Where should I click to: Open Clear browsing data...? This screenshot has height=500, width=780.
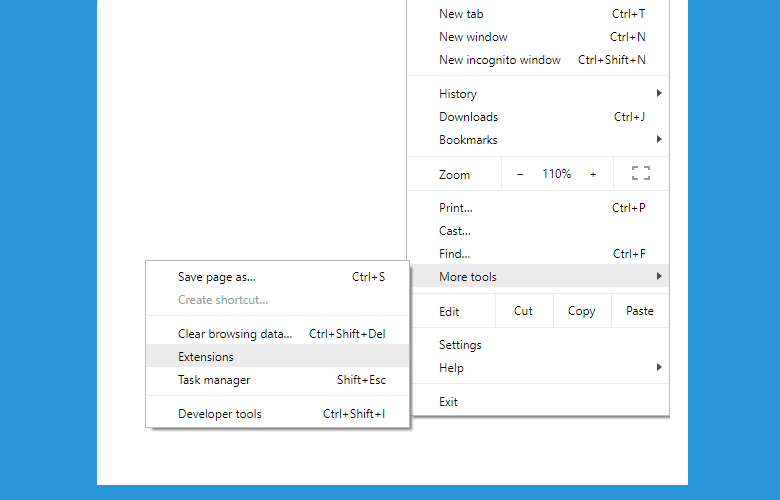(x=278, y=334)
